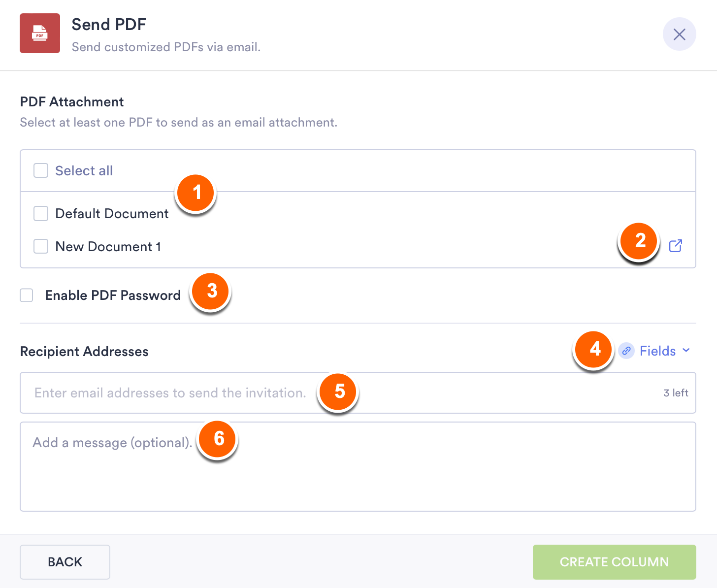717x588 pixels.
Task: Enable the PDF Password checkbox
Action: coord(27,295)
